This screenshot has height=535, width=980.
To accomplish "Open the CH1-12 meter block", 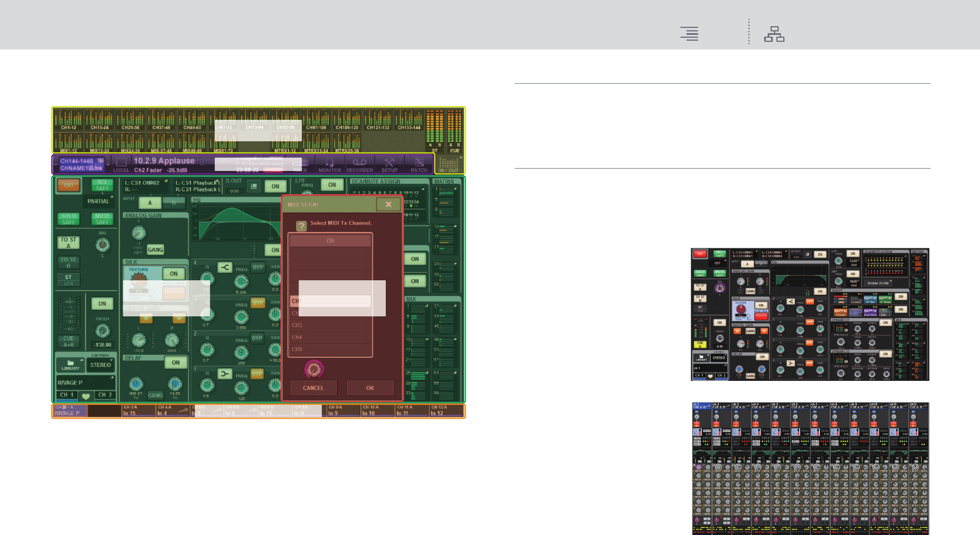I will [x=69, y=120].
